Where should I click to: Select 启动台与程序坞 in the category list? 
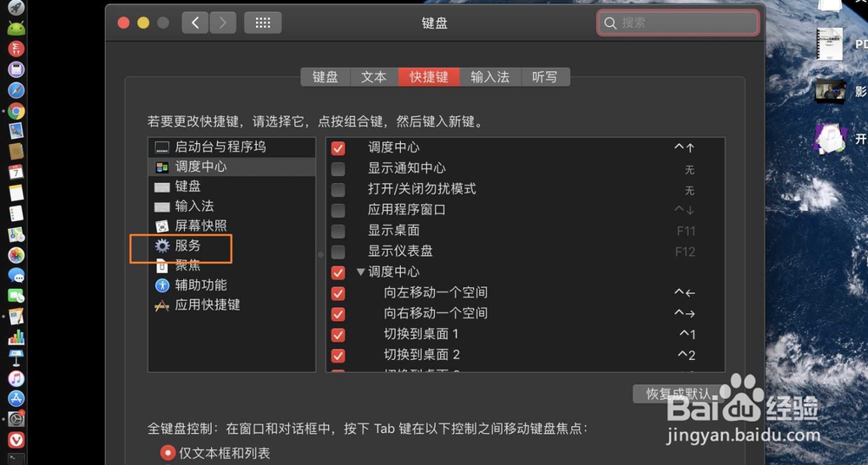click(x=232, y=147)
